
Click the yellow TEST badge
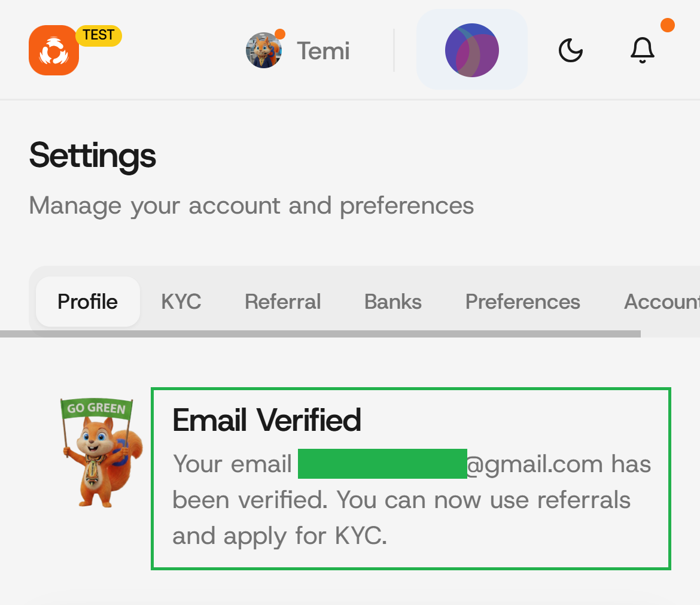(x=99, y=35)
